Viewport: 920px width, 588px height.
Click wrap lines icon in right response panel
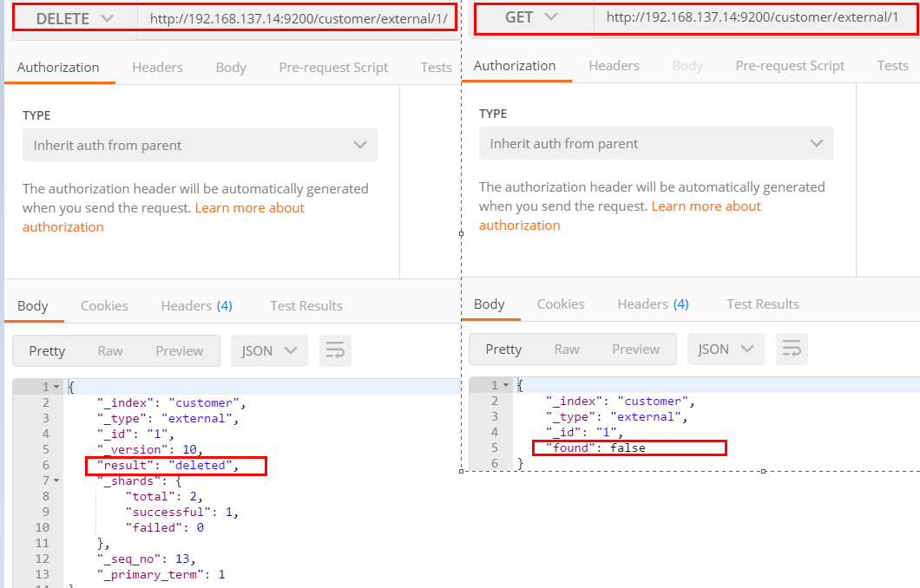(792, 349)
